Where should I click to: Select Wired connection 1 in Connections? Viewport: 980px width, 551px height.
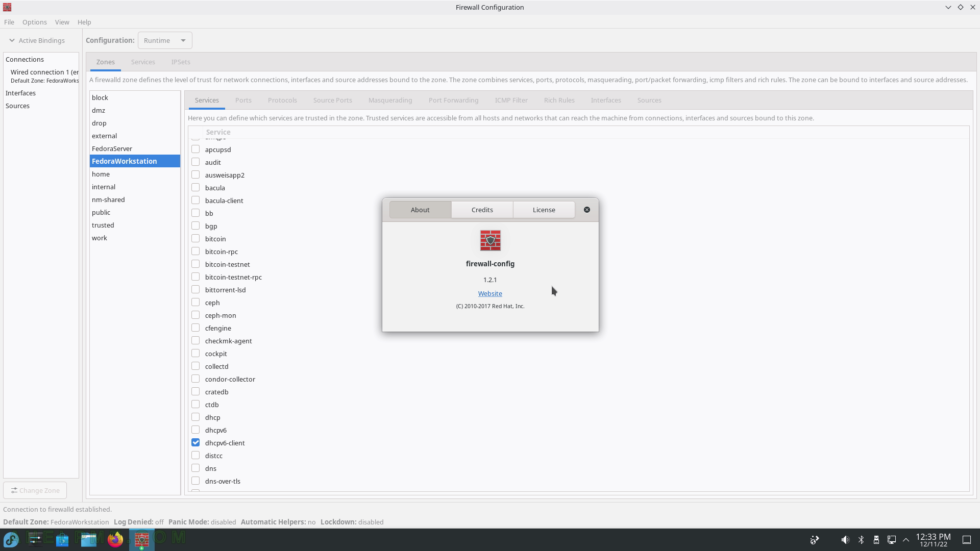[41, 76]
